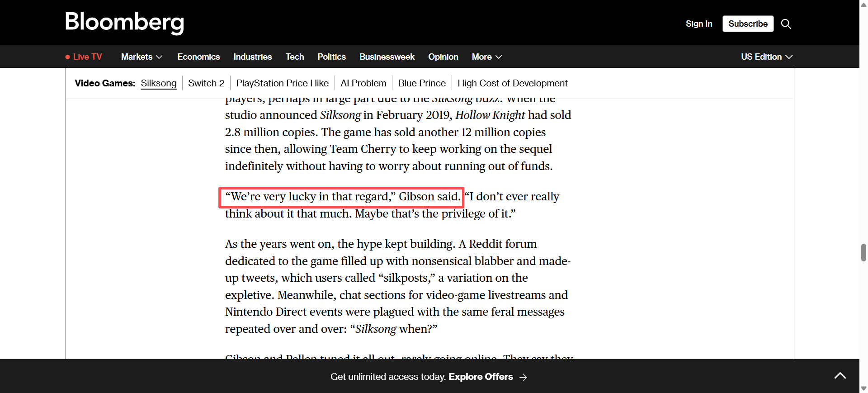Screen dimensions: 868x393
Task: Click the text 'Silksong when?'
Action: tap(393, 329)
